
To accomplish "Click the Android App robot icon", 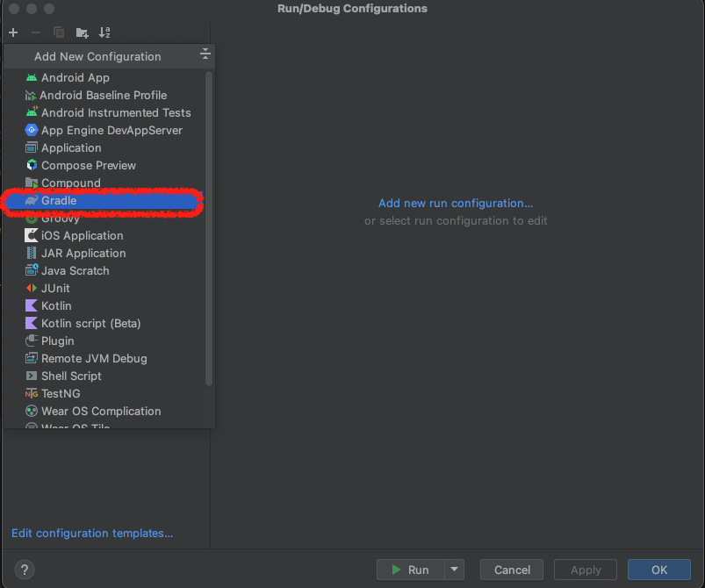I will (x=32, y=78).
